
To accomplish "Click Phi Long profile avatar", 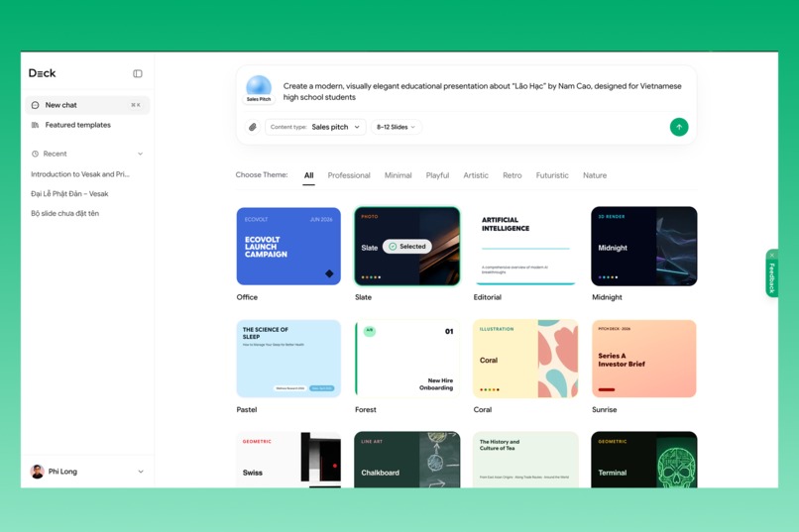I will (38, 472).
